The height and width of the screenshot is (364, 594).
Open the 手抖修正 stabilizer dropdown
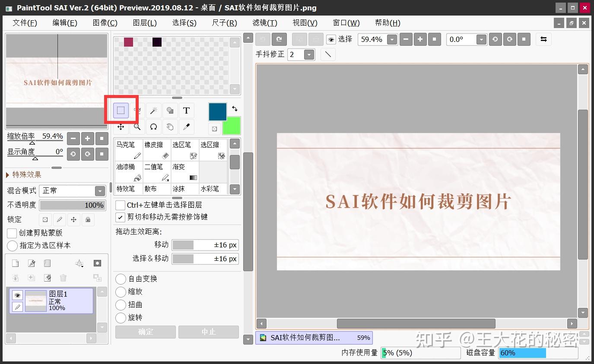point(309,54)
